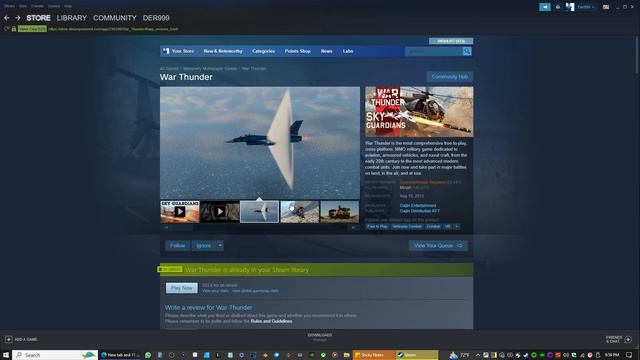This screenshot has height=360, width=640.
Task: Enter Big Picture mode icon
Action: pos(606,7)
